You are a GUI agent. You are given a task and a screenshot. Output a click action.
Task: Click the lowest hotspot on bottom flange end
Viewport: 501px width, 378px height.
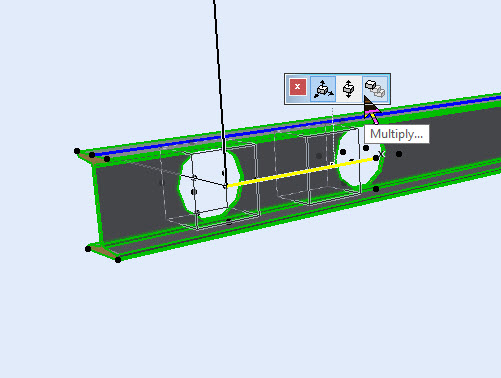tap(118, 260)
